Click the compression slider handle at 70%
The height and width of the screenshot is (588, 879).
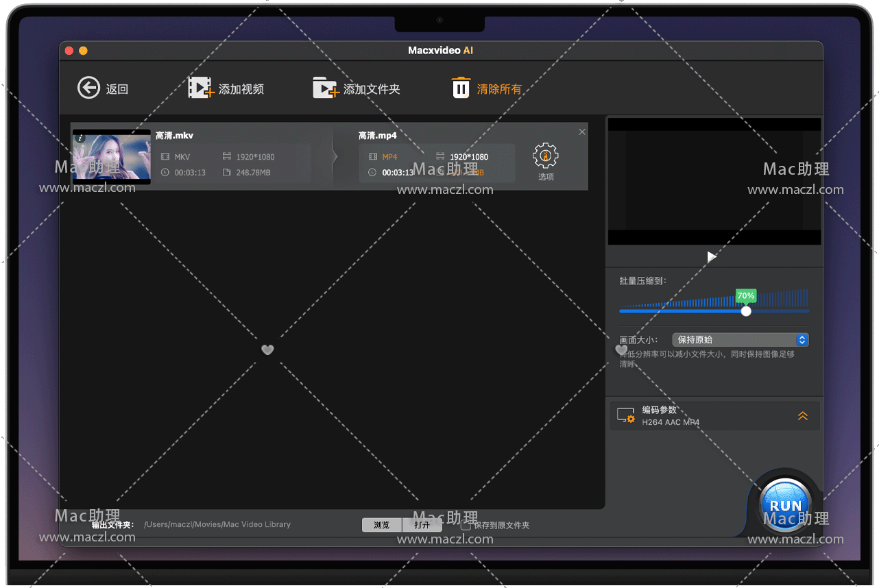tap(746, 311)
